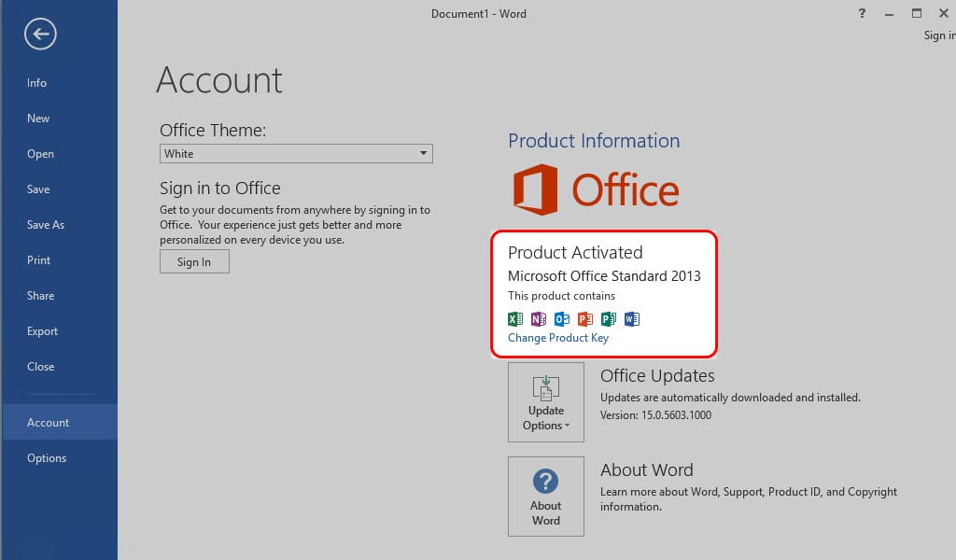This screenshot has height=560, width=956.
Task: Click the Office Theme: label
Action: point(213,131)
